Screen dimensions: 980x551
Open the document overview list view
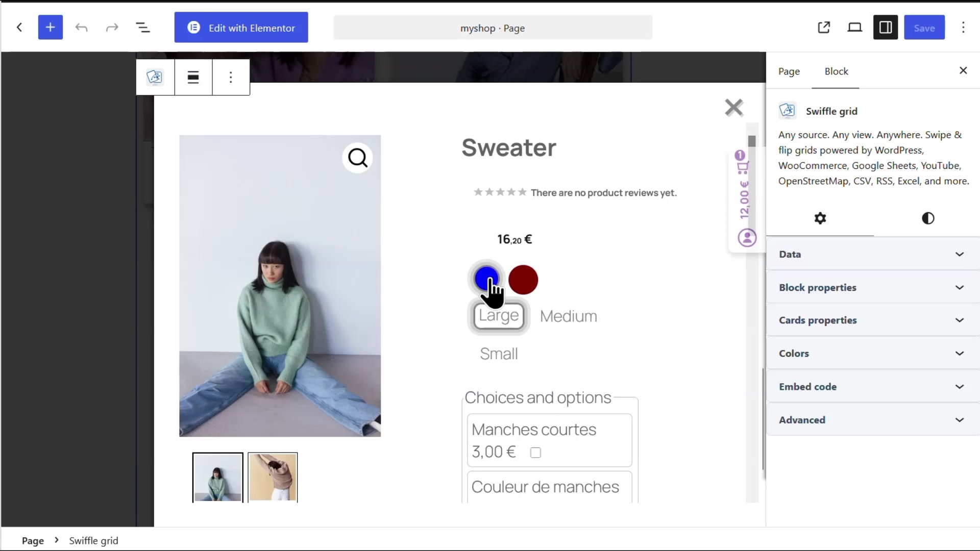click(143, 28)
